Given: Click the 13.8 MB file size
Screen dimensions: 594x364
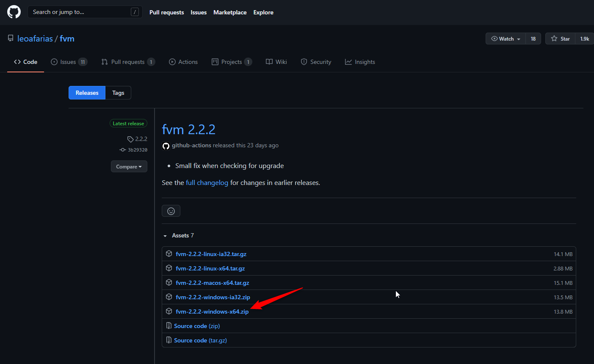Looking at the screenshot, I should pos(563,312).
